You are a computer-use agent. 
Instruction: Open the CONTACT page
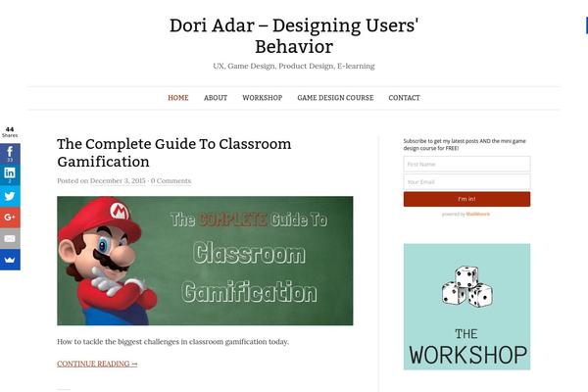pos(404,98)
